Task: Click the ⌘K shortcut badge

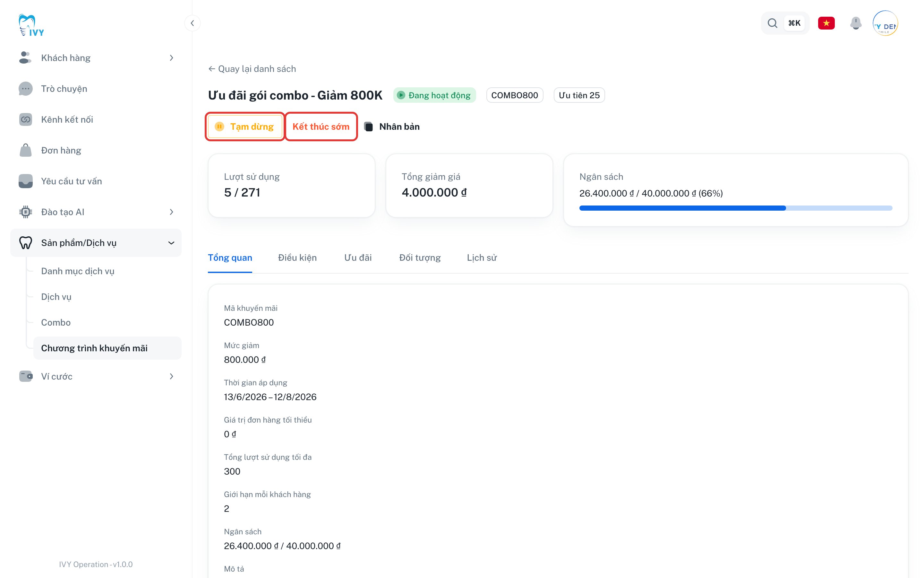Action: pos(794,23)
